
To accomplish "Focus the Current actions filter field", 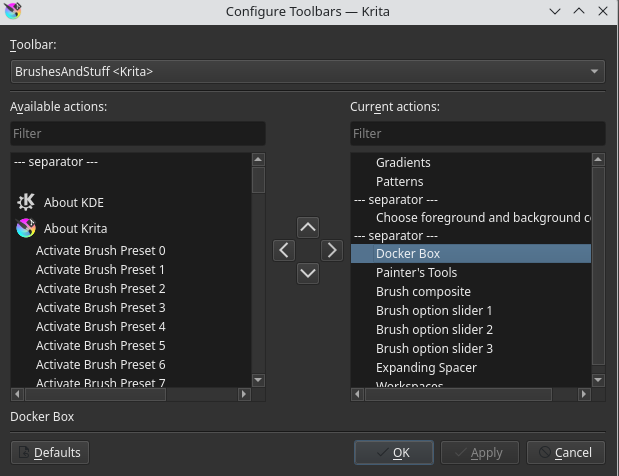I will pyautogui.click(x=477, y=133).
